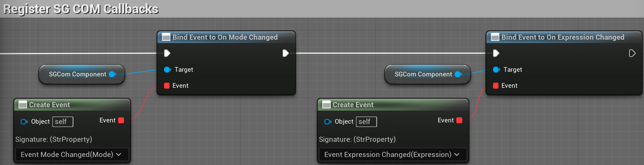Select Bind Event to On Expression Changed title
Image resolution: width=644 pixels, height=165 pixels.
pyautogui.click(x=563, y=37)
